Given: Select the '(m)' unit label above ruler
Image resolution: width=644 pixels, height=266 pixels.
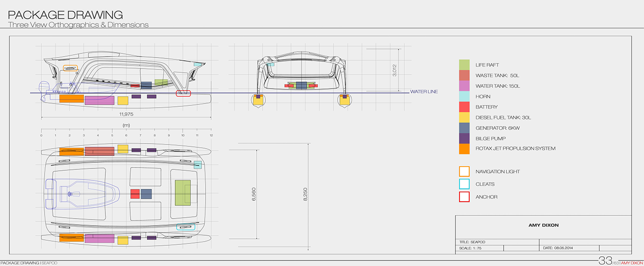Looking at the screenshot, I should (x=126, y=125).
